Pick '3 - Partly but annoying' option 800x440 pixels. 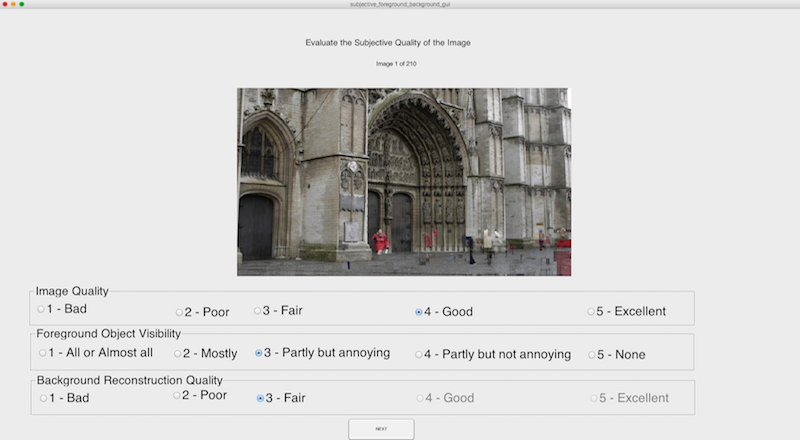click(259, 353)
